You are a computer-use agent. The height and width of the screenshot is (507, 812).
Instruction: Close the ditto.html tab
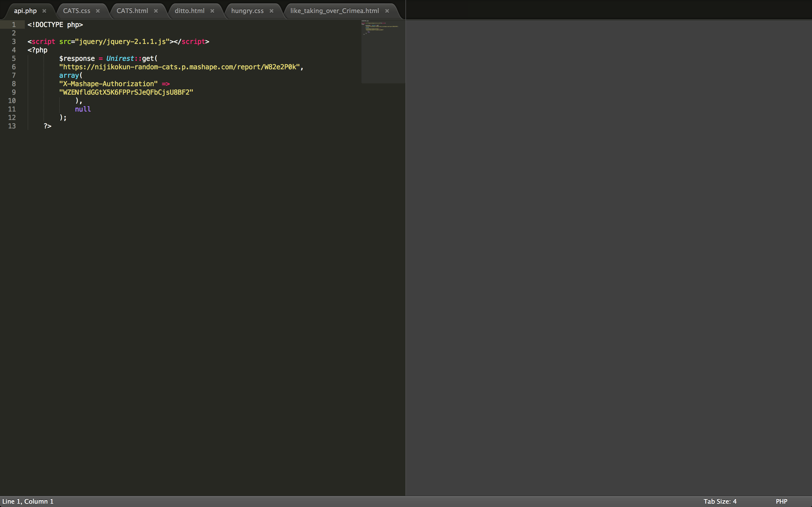click(212, 11)
